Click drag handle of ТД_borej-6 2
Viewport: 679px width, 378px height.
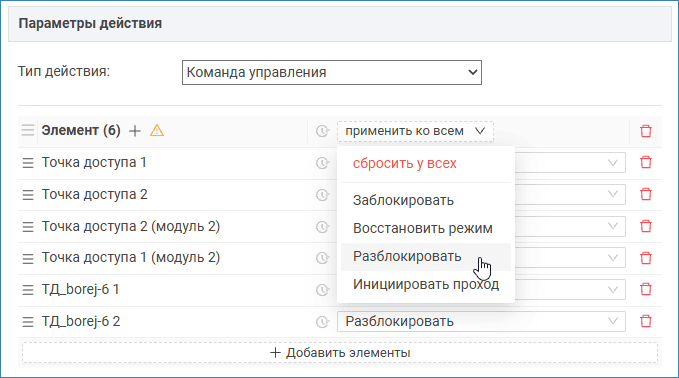click(28, 322)
